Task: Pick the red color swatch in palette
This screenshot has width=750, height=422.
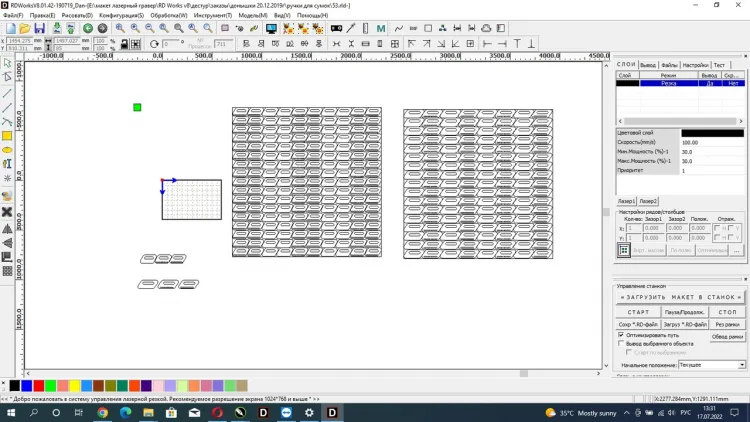Action: tap(39, 386)
